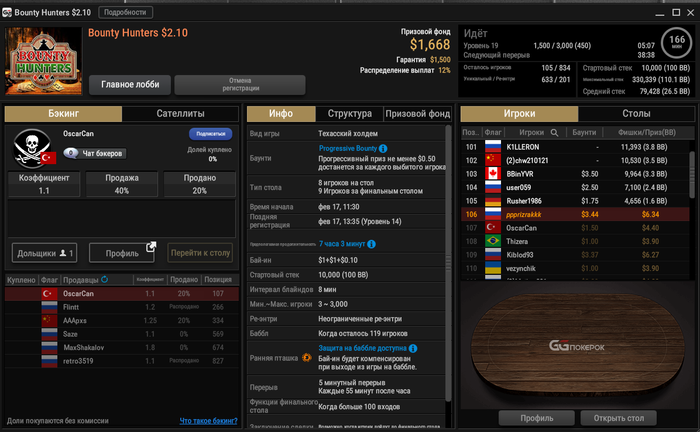This screenshot has width=700, height=432.
Task: Sort by the Фишки/Приз(BB) column header
Action: (x=647, y=133)
